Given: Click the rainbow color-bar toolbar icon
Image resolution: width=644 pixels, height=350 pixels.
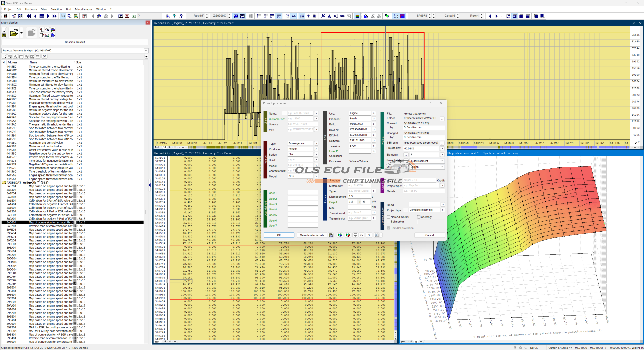Looking at the screenshot, I should click(357, 16).
